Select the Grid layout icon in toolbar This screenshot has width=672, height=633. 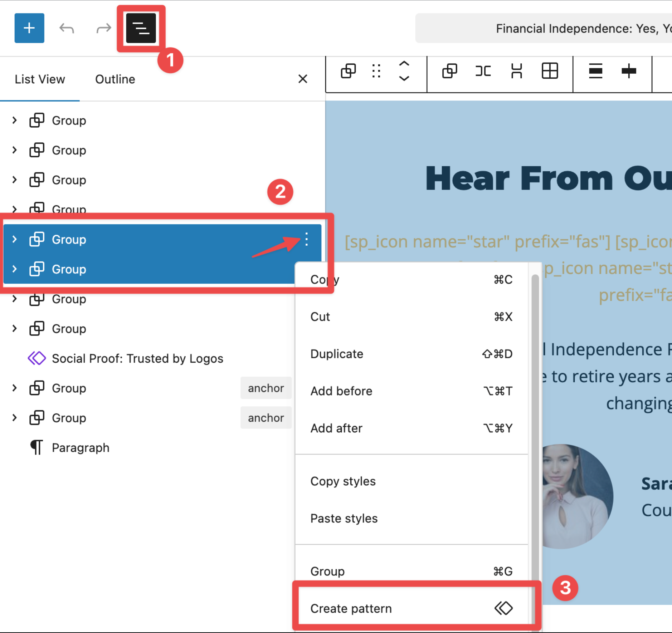click(550, 71)
